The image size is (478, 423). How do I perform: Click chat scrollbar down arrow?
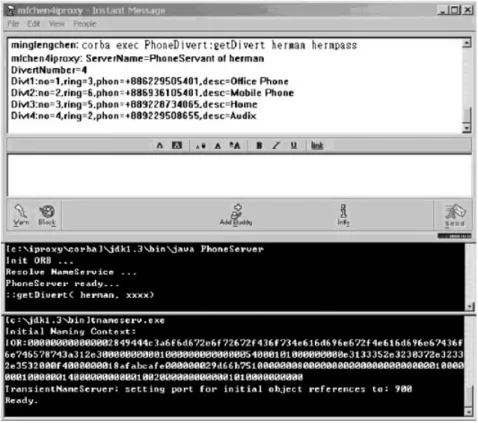(467, 128)
